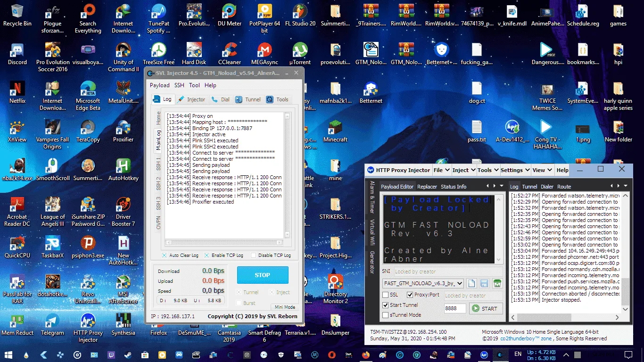Viewport: 644px width, 362px height.
Task: Open Discord desktop shortcut
Action: click(17, 54)
